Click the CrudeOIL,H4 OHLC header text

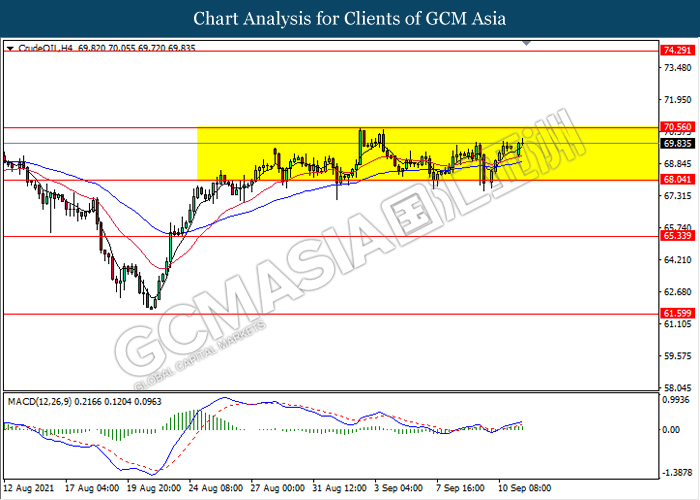(x=107, y=48)
